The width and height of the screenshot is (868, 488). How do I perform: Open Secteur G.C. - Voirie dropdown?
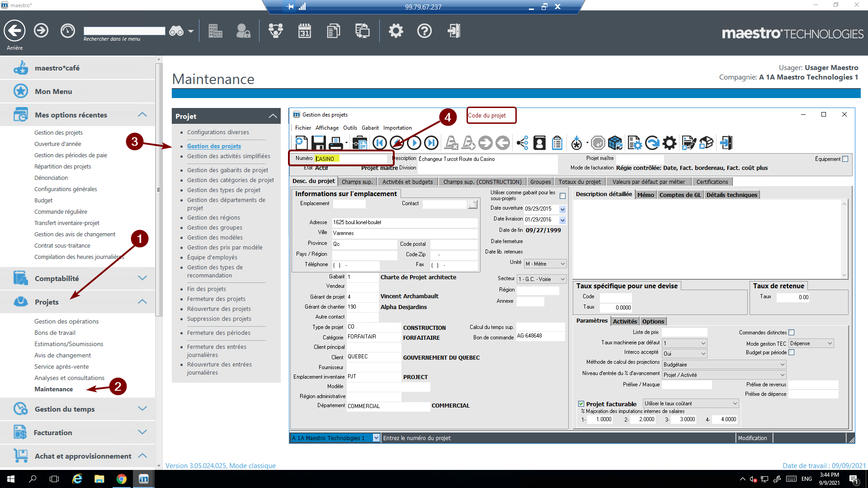[x=542, y=279]
